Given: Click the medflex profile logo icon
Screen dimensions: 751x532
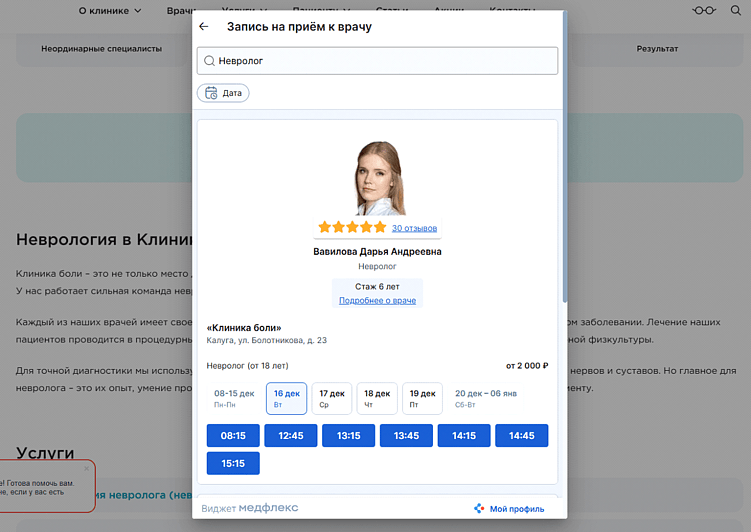Looking at the screenshot, I should pos(478,509).
